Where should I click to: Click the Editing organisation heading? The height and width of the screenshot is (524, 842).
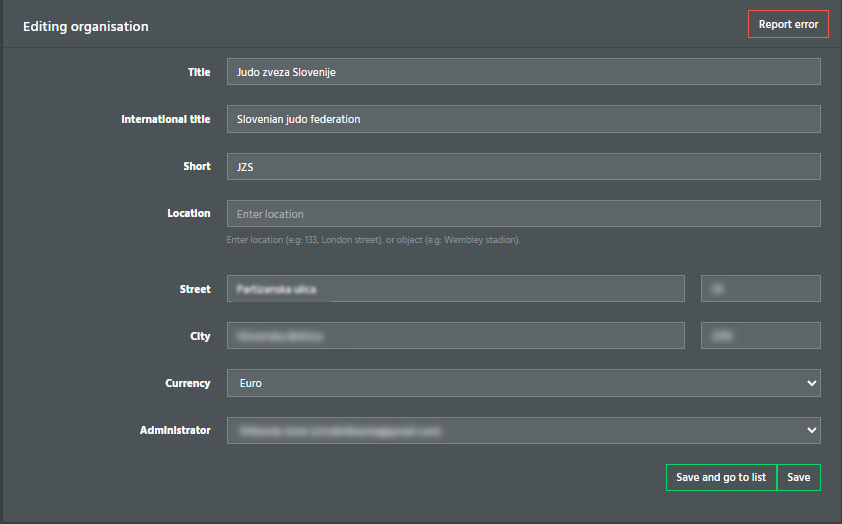pos(85,26)
